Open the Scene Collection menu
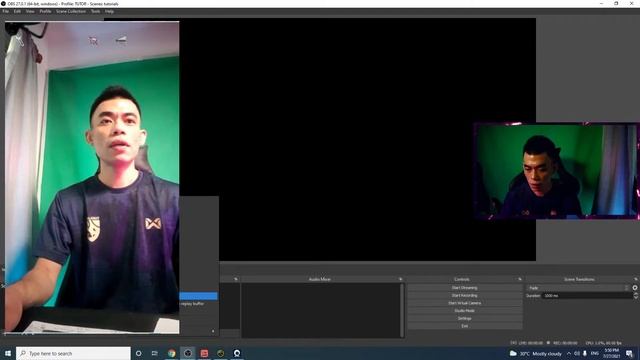The image size is (640, 360). point(71,11)
